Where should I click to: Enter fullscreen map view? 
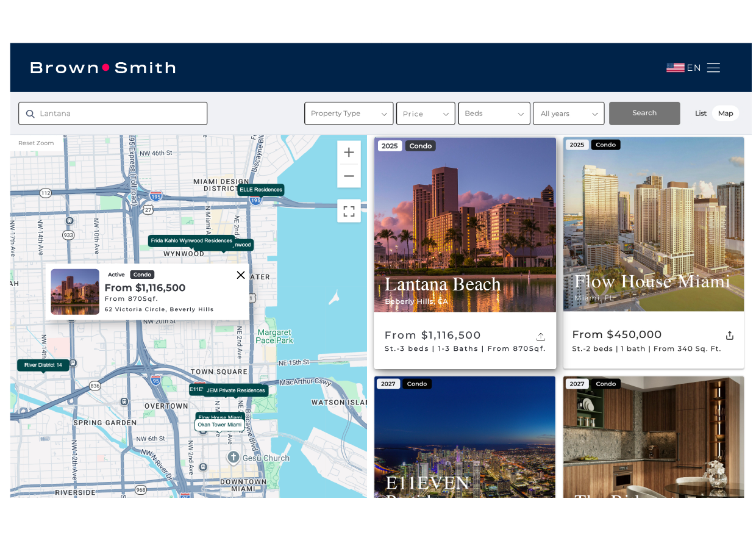point(349,211)
